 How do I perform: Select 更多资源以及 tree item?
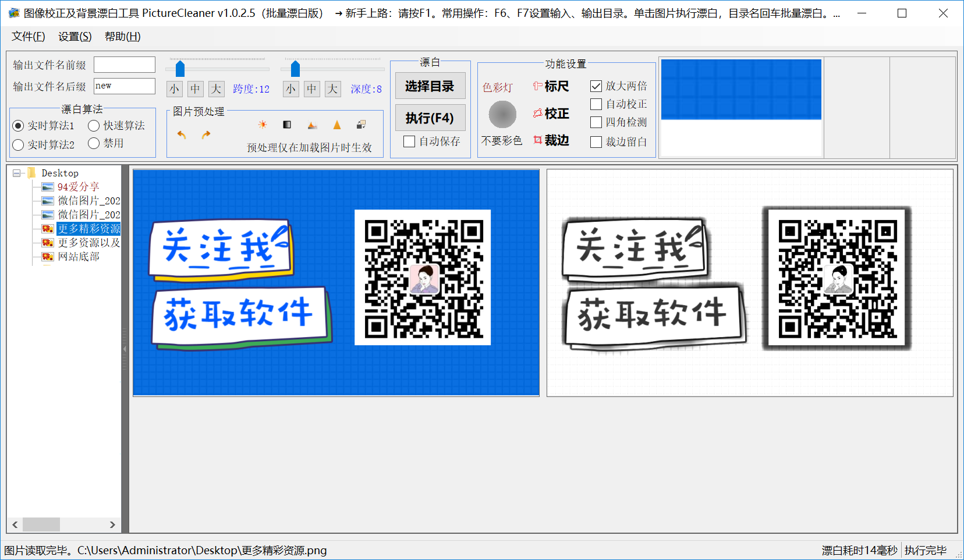(88, 243)
